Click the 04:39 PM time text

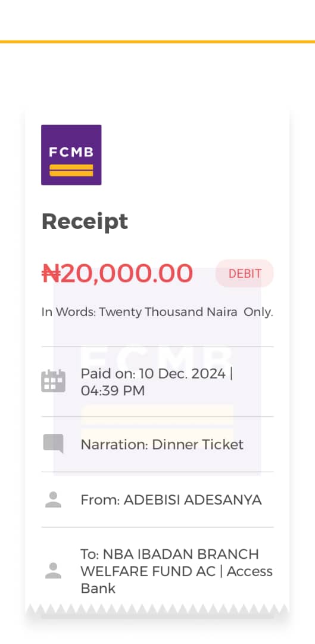[x=113, y=391]
